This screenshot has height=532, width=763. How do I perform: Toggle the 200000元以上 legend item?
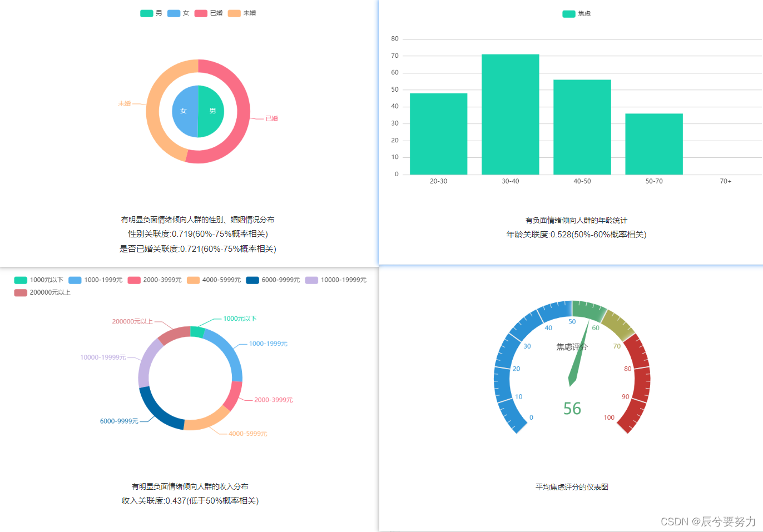(x=42, y=292)
